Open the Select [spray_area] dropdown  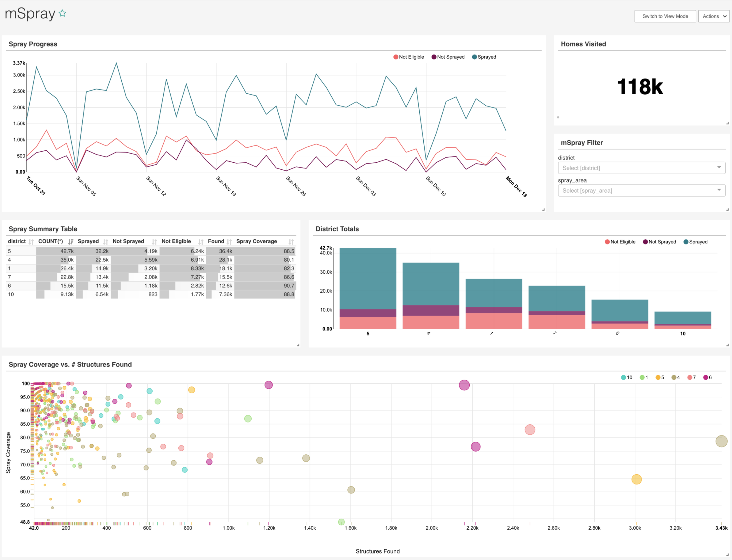(642, 190)
